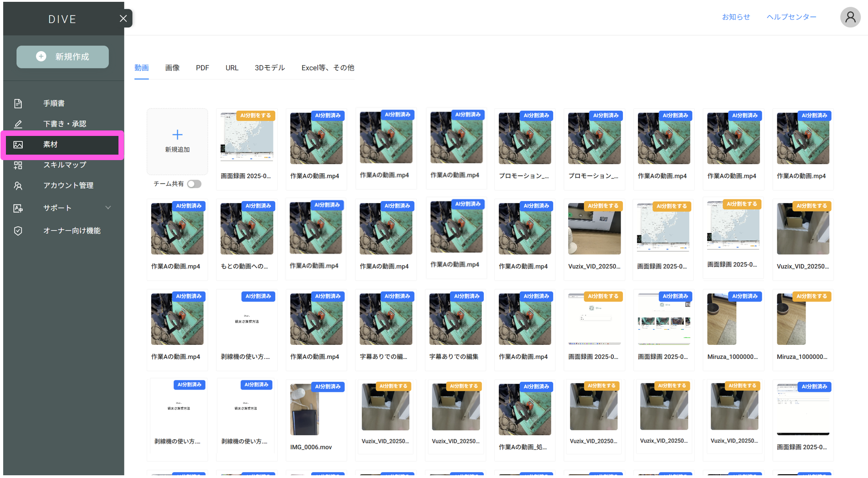The image size is (868, 478).
Task: Click the 下書き・承認 pencil icon
Action: tap(18, 124)
